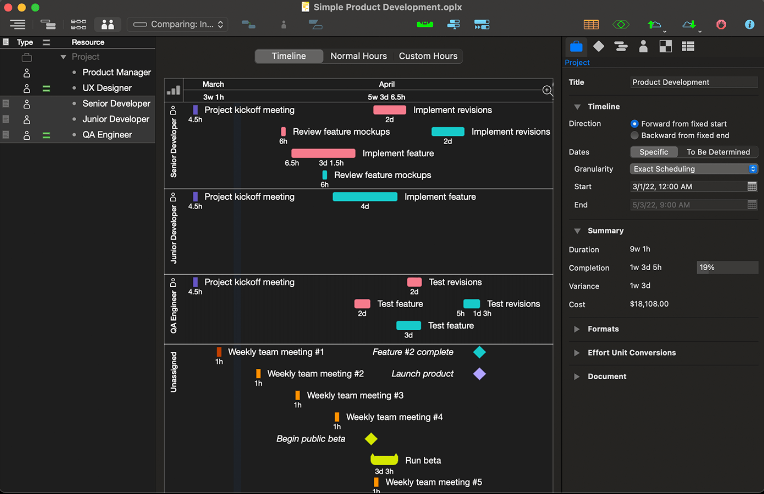Switch to the Custom Hours tab
The image size is (764, 494).
tap(428, 56)
